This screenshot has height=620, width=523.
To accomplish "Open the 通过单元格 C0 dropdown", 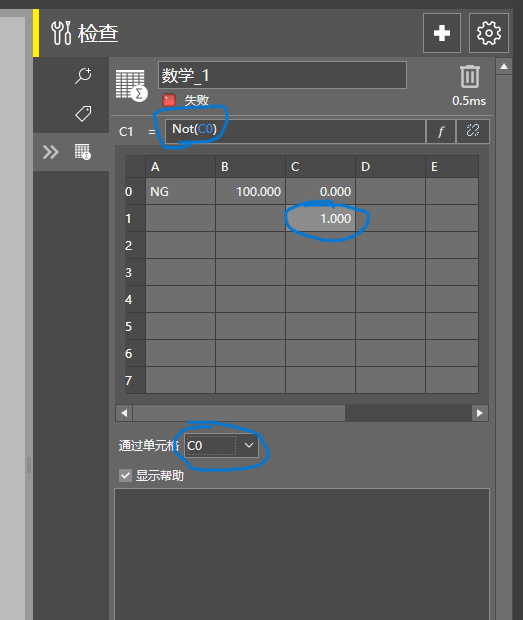I will pos(221,446).
